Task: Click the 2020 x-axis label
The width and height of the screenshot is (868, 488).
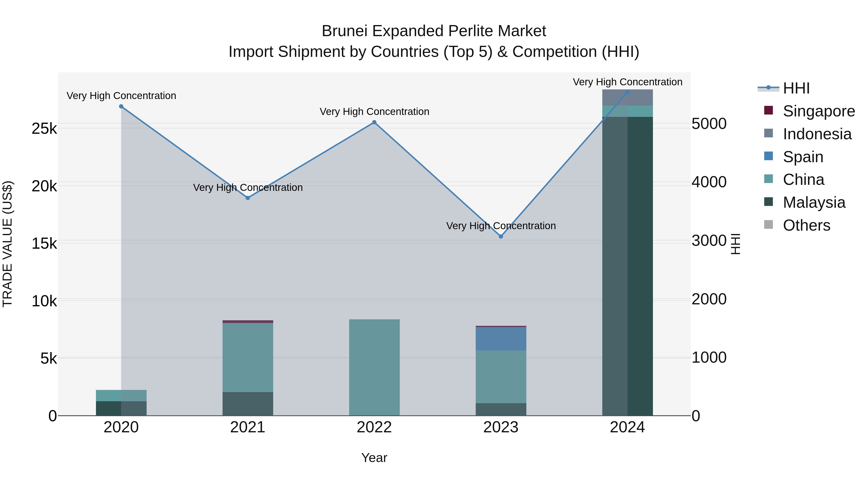Action: click(121, 427)
